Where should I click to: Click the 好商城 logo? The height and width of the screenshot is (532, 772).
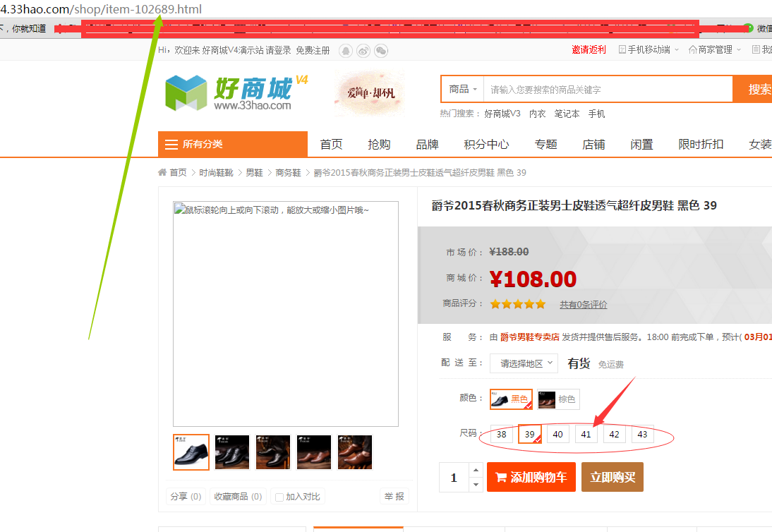tap(236, 92)
